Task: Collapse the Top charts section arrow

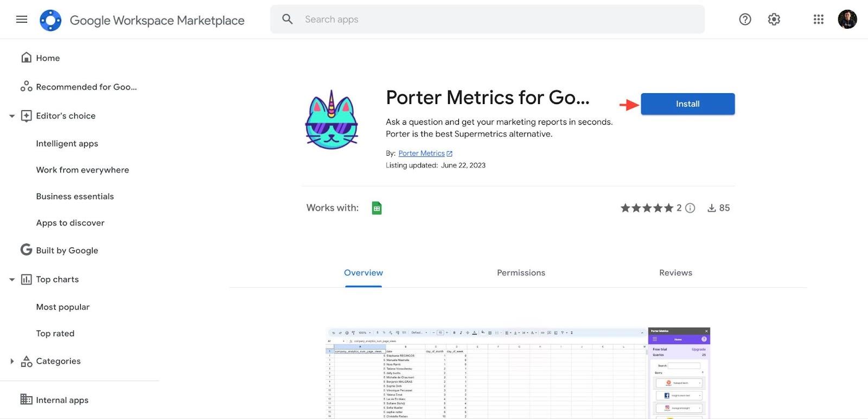Action: click(x=12, y=280)
